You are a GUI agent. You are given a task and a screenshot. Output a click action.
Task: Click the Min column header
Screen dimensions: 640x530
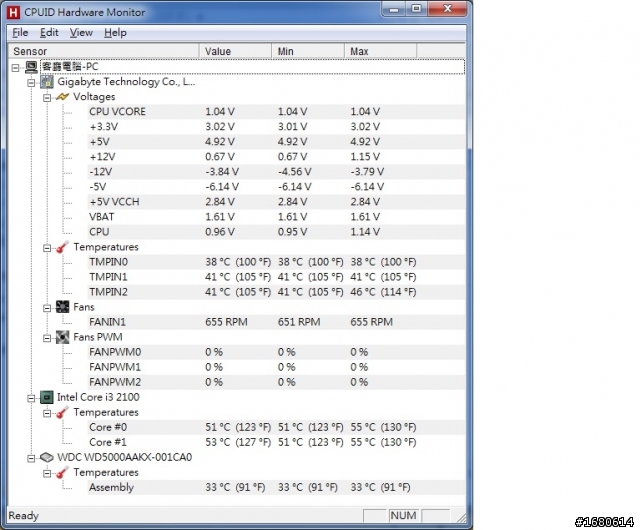pos(308,51)
